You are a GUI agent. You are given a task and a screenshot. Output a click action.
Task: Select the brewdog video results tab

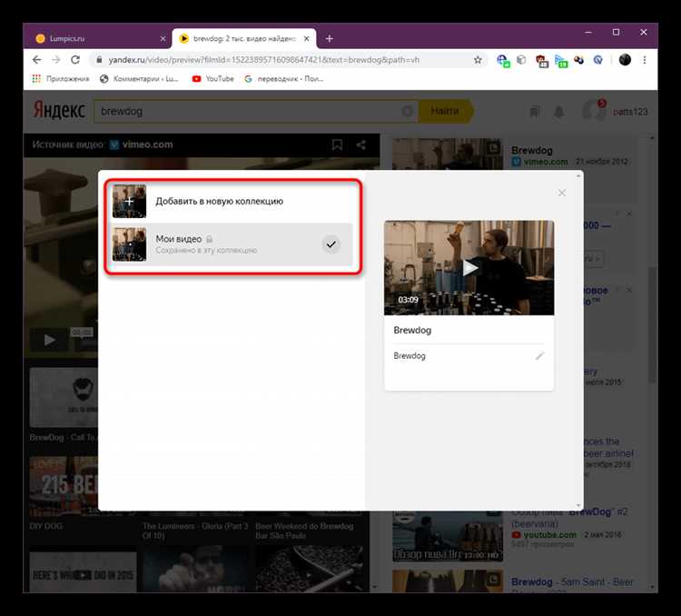[244, 39]
